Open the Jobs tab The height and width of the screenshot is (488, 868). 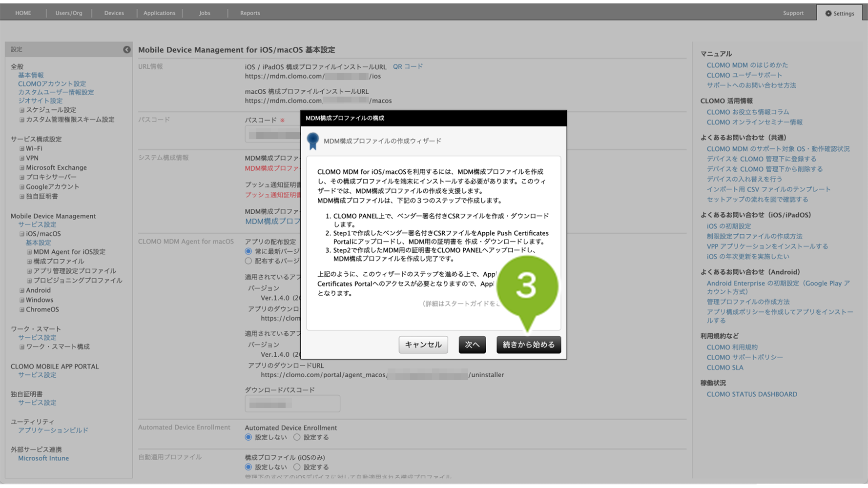tap(205, 13)
